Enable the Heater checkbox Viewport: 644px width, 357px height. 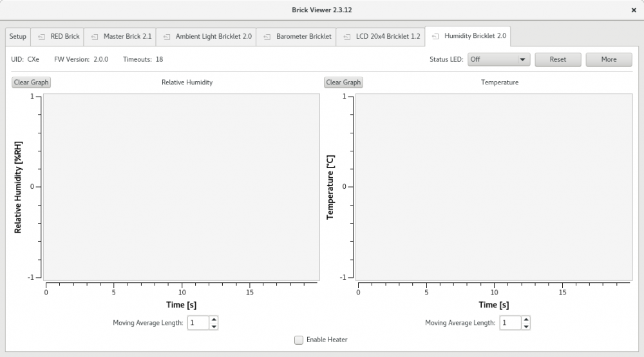[299, 340]
